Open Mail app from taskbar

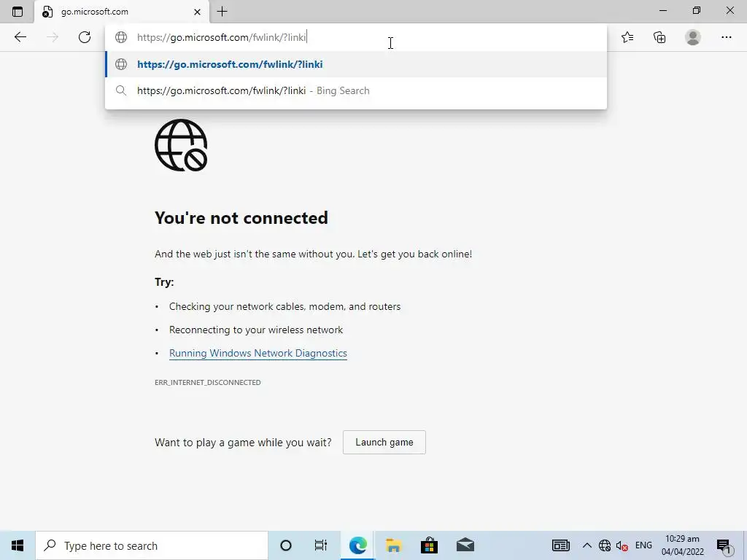(465, 545)
